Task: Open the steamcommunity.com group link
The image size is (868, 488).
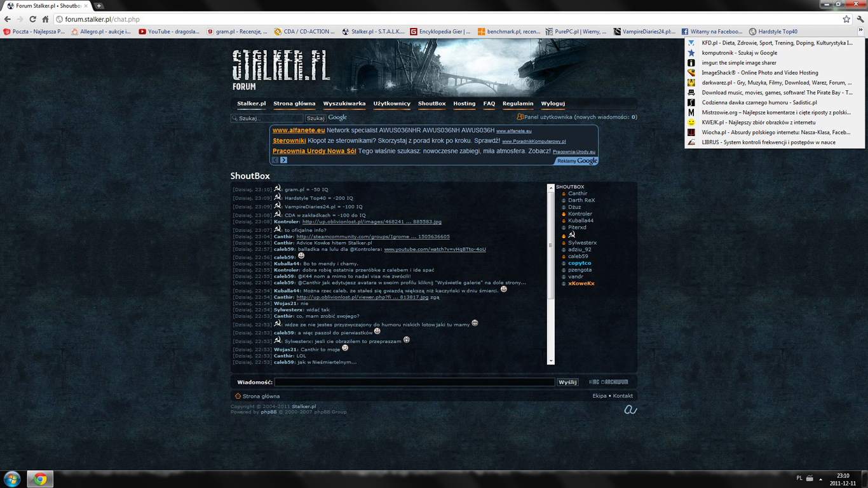Action: (373, 236)
